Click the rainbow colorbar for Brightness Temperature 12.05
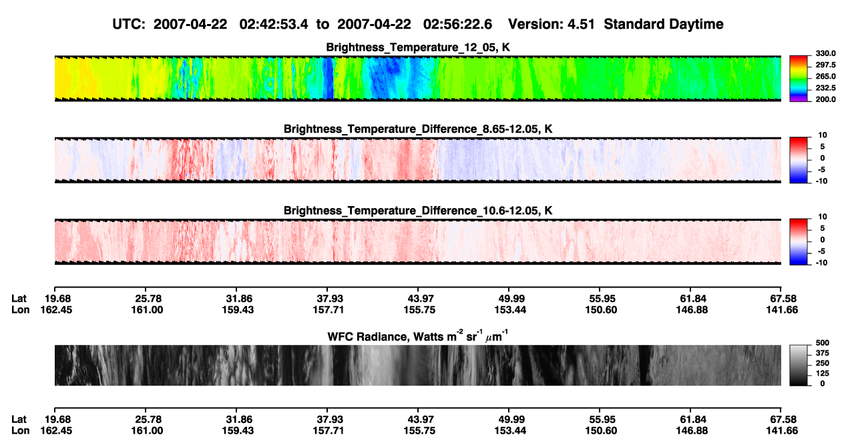This screenshot has width=868, height=445. point(800,78)
